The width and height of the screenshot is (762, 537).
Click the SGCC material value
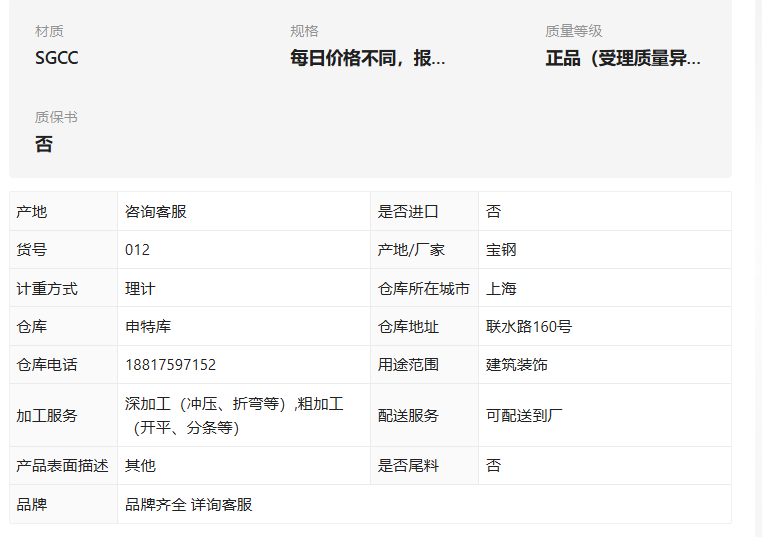[56, 58]
